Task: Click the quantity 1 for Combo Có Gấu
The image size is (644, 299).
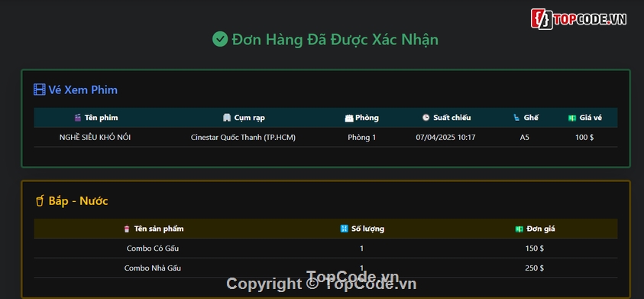Action: [x=361, y=249]
